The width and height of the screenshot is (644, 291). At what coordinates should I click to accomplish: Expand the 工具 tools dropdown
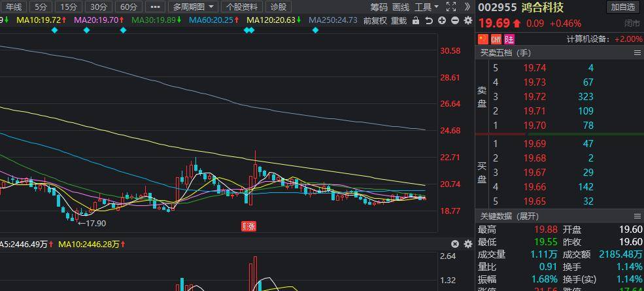[426, 7]
